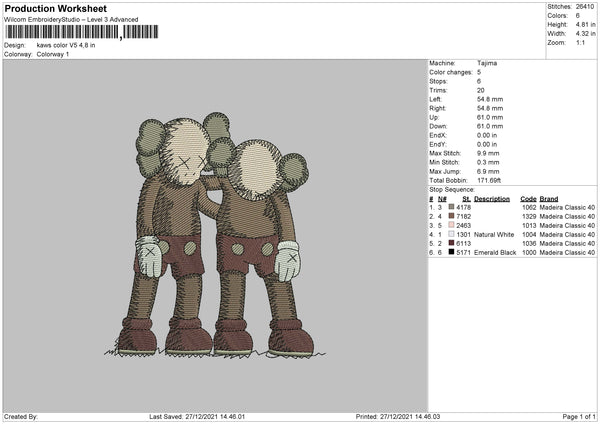
Task: Click the Code column header
Action: click(528, 198)
